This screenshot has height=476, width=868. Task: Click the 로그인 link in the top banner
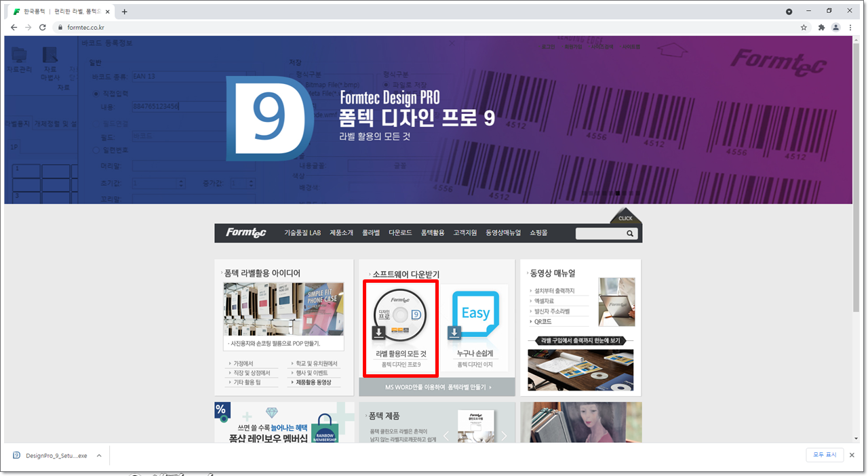[x=549, y=47]
